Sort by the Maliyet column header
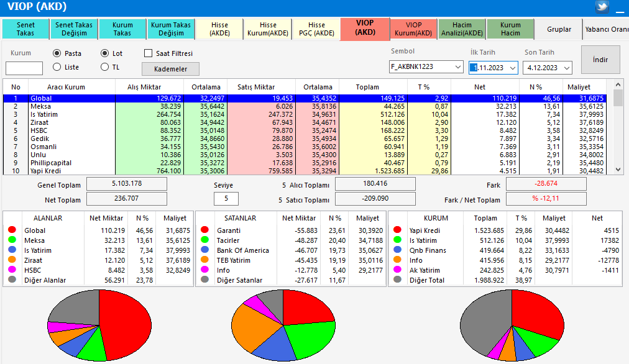 pos(579,87)
